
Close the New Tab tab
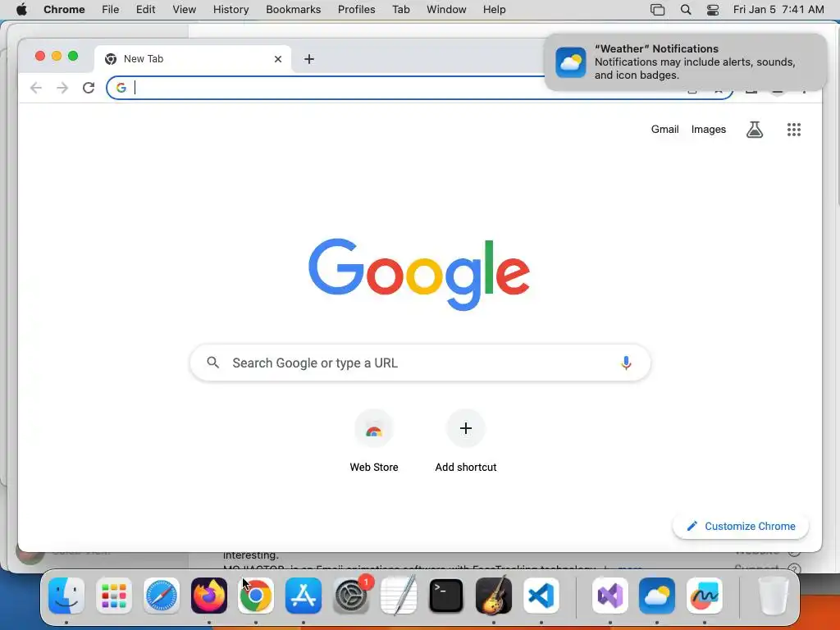tap(278, 59)
